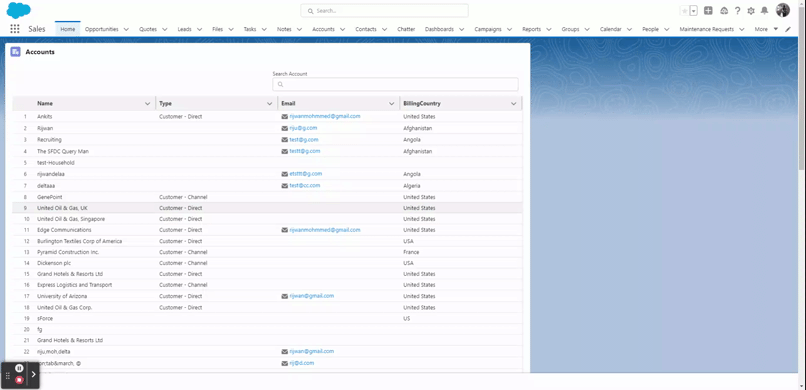Image resolution: width=806 pixels, height=390 pixels.
Task: Click the Accounts card header icon
Action: 15,52
